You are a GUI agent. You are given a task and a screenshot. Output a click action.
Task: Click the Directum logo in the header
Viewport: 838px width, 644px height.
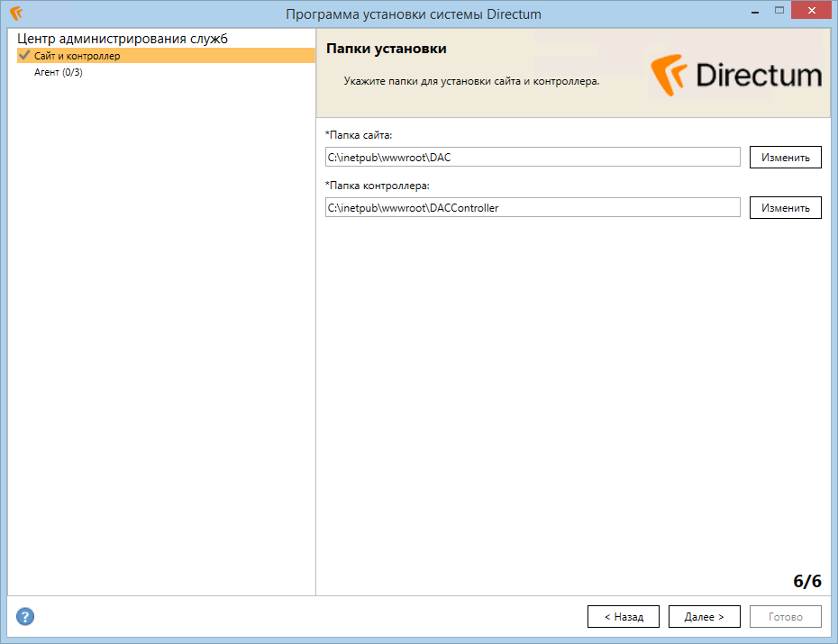pyautogui.click(x=736, y=75)
